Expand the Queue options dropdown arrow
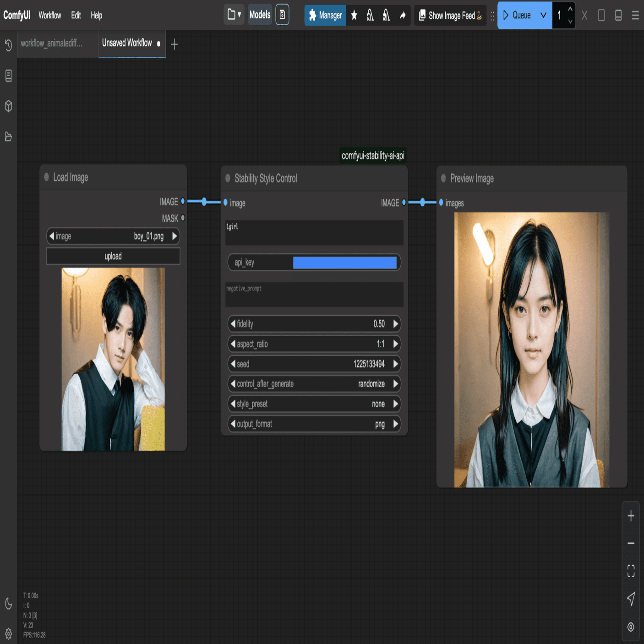 (x=543, y=15)
